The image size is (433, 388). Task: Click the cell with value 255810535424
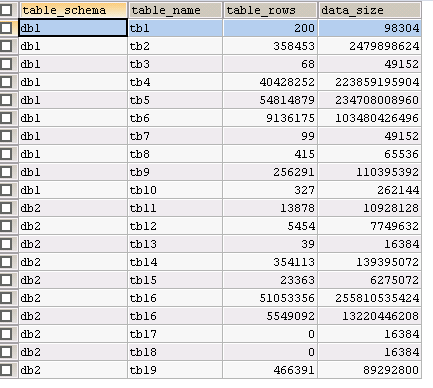[x=370, y=298]
